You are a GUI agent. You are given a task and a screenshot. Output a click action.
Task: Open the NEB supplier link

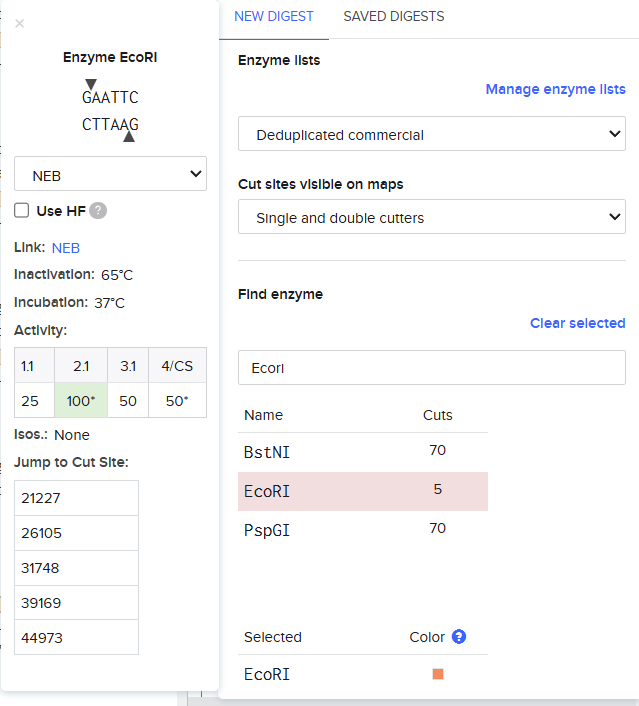[66, 248]
